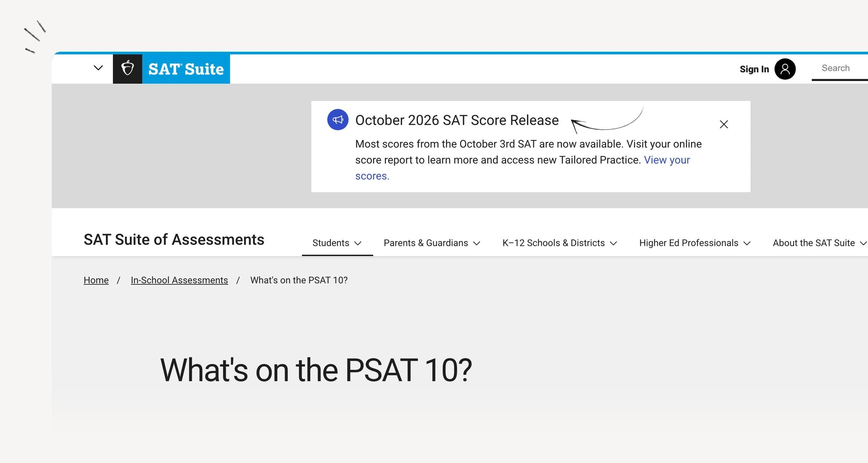Open the Students menu tab

point(337,243)
